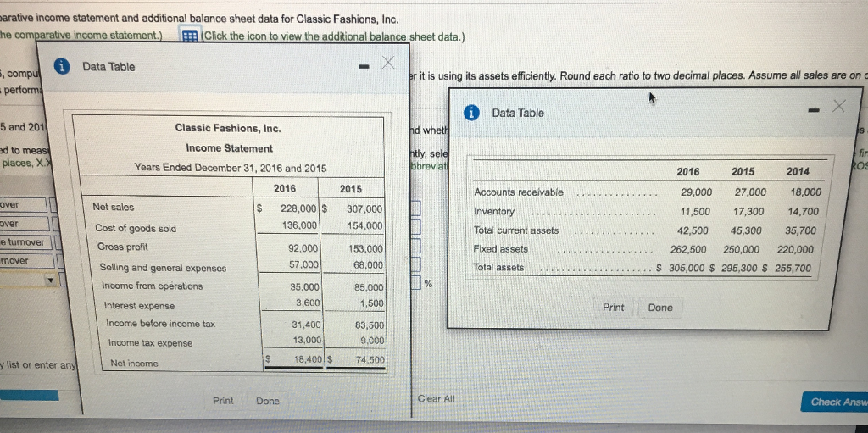Select Income from operations 2015 value 85,000

click(x=368, y=287)
